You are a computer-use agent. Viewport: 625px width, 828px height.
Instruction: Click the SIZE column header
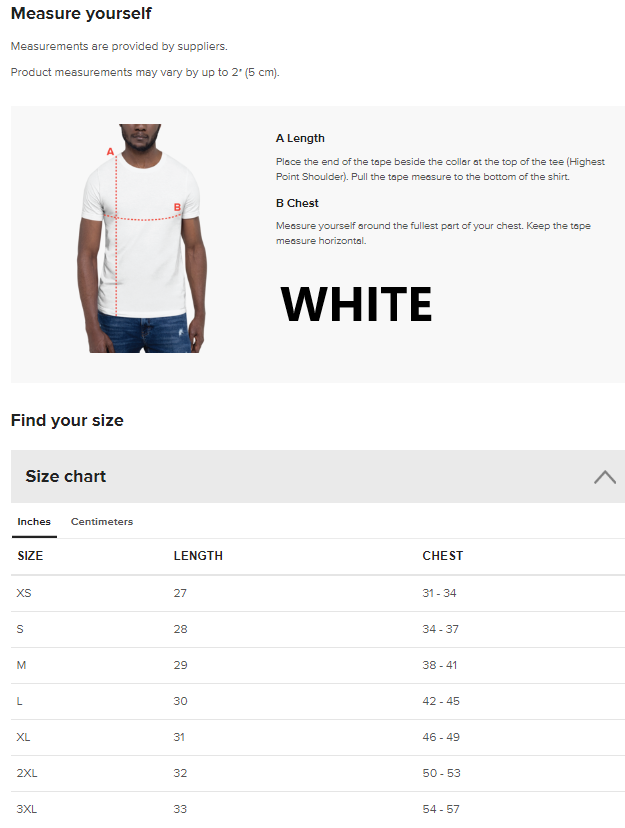pos(30,556)
